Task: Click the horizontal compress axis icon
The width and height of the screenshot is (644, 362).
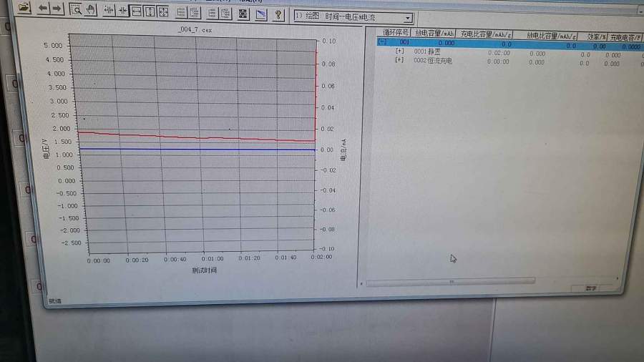Action: (x=122, y=11)
